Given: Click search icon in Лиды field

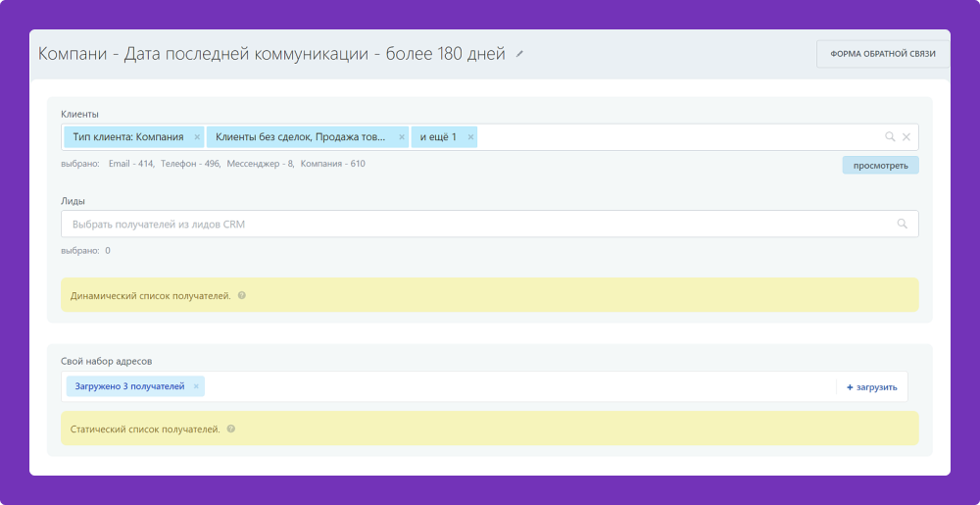Looking at the screenshot, I should [x=902, y=224].
